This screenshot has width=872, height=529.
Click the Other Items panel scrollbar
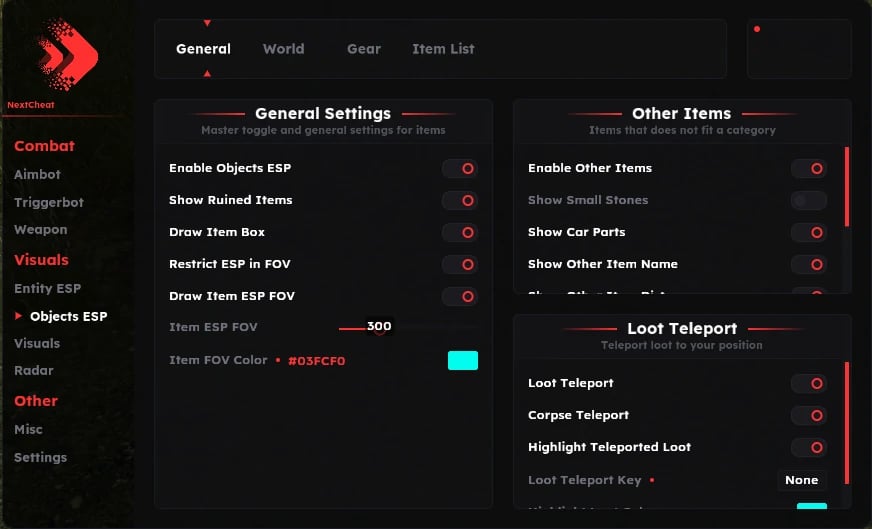point(846,187)
